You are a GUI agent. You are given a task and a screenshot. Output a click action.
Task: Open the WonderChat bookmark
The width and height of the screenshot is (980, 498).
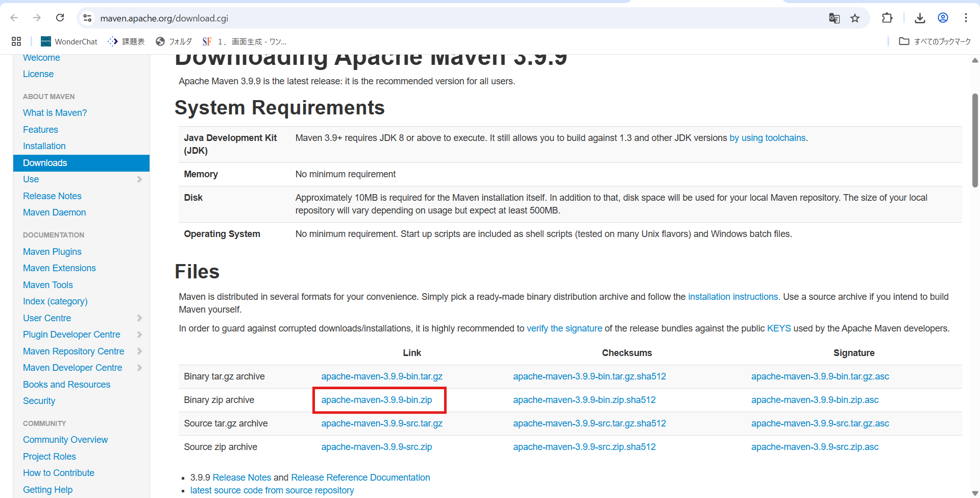coord(69,41)
